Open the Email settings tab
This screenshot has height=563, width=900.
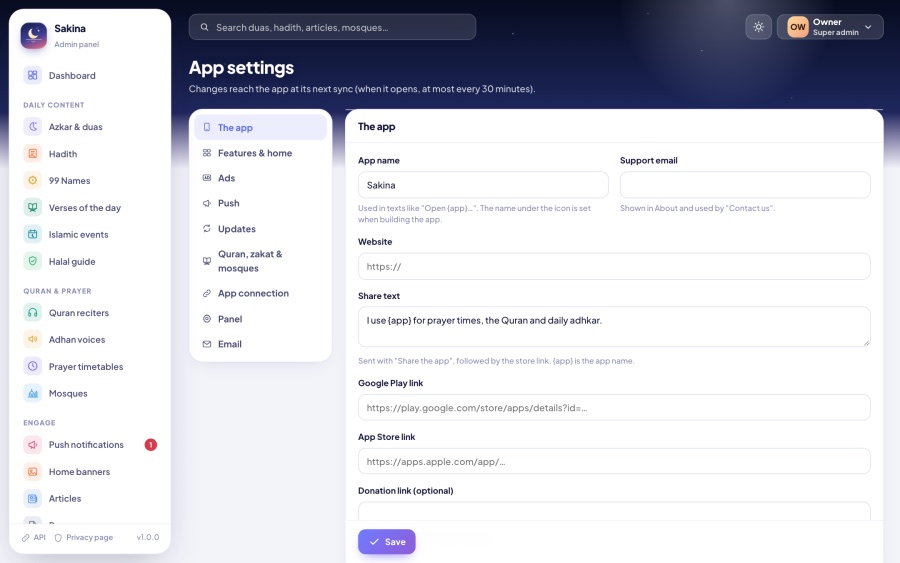click(261, 344)
